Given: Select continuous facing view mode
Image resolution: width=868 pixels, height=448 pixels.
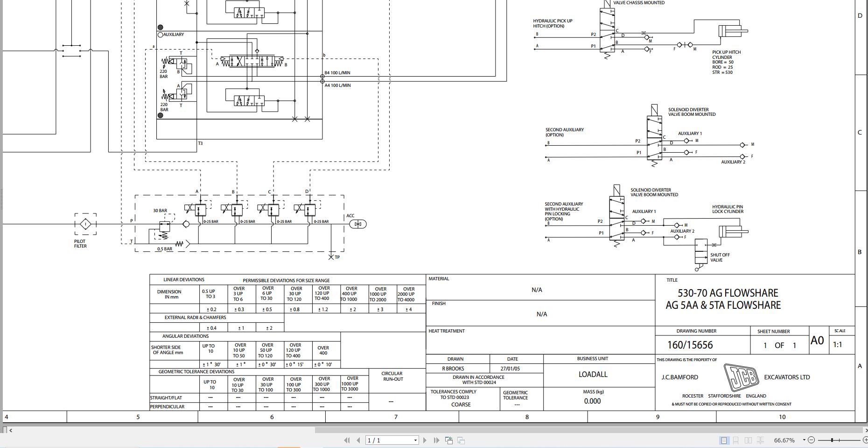Looking at the screenshot, I should [x=760, y=440].
